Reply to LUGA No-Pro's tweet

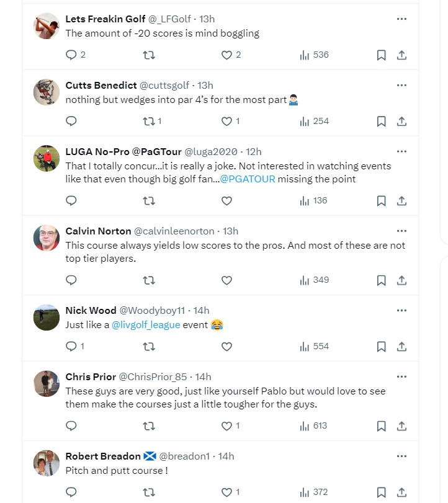71,201
